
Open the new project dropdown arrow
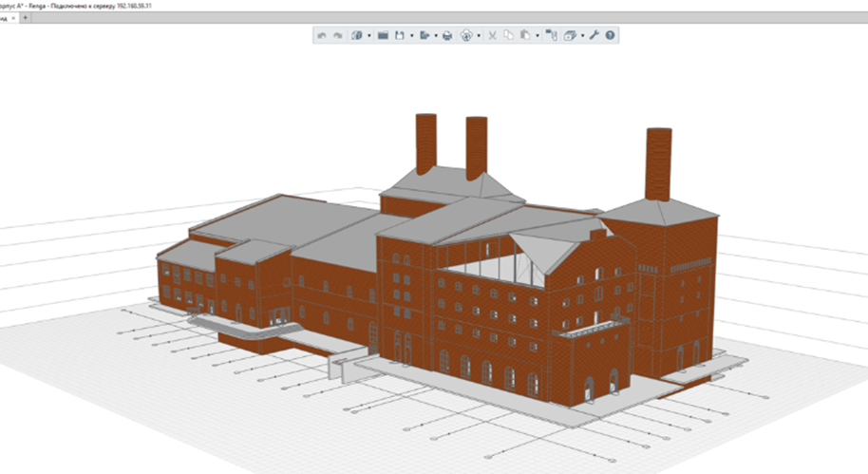(x=369, y=36)
